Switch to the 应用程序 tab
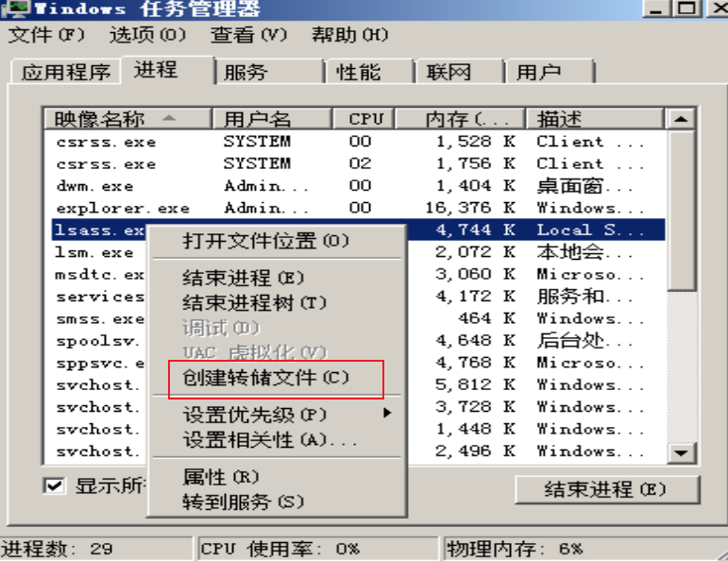728x561 pixels. (66, 72)
